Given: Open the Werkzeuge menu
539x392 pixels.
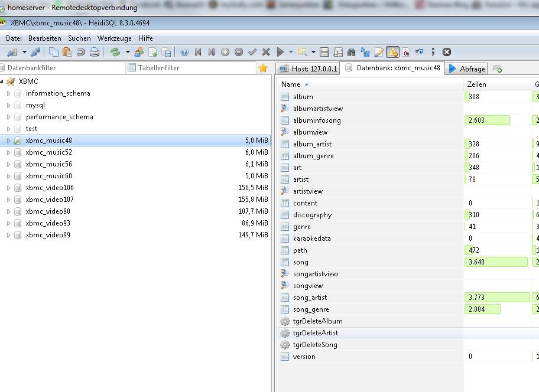Looking at the screenshot, I should (115, 38).
